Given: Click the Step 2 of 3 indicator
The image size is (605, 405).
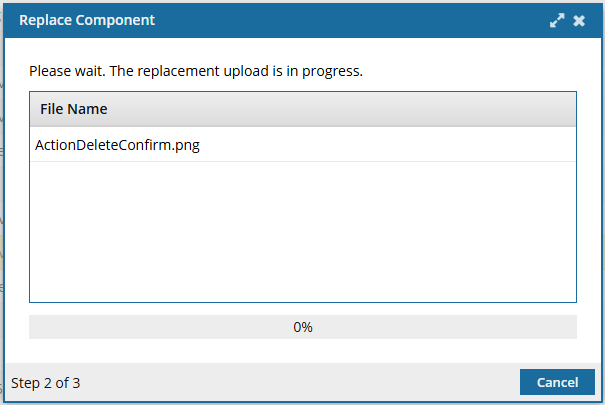Looking at the screenshot, I should click(46, 383).
